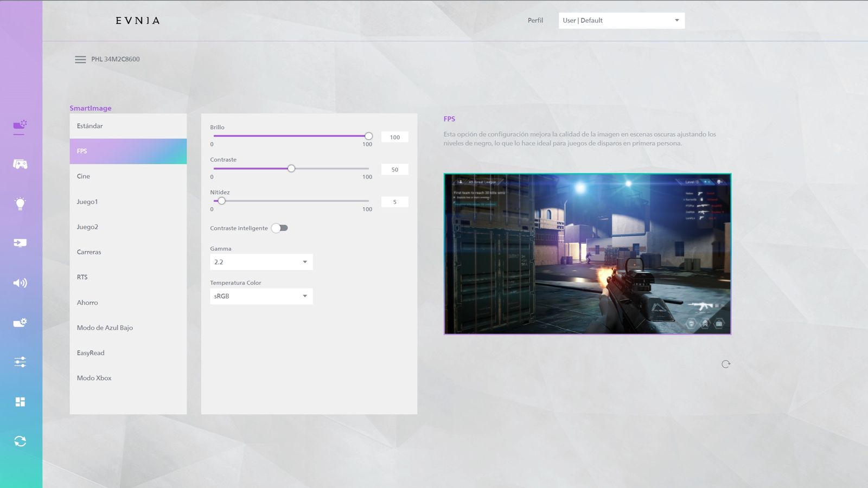Open the hamburger menu beside PHL 34M2C8600
Screen dimensions: 868x488
(80, 60)
